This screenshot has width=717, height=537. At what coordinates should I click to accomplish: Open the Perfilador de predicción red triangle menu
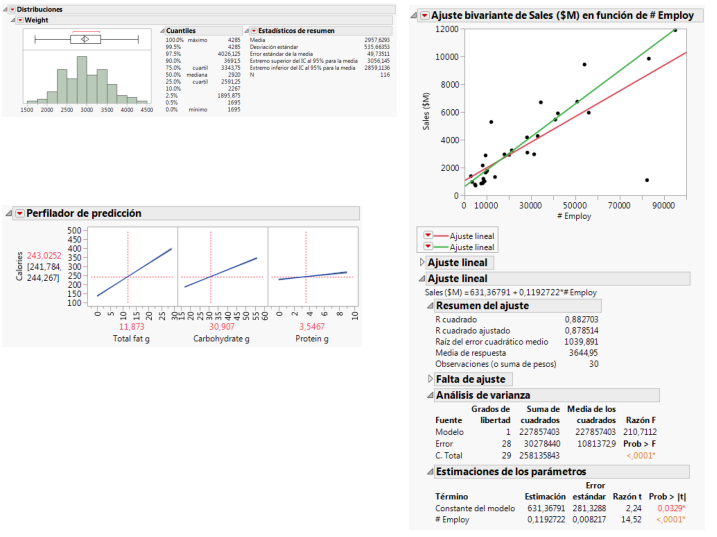click(20, 214)
